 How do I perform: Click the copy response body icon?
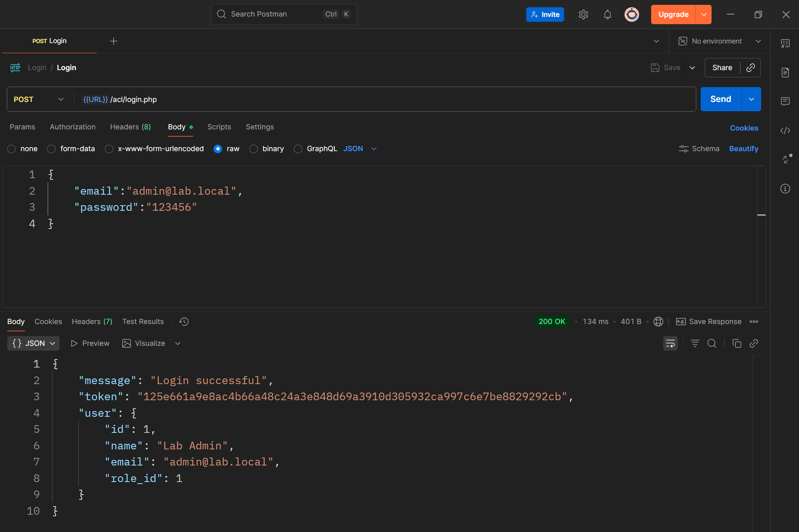coord(737,343)
